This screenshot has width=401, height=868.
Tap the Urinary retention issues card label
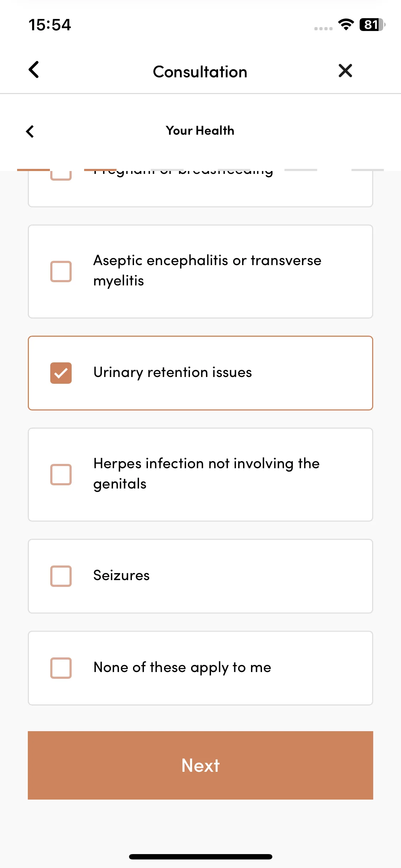point(173,372)
